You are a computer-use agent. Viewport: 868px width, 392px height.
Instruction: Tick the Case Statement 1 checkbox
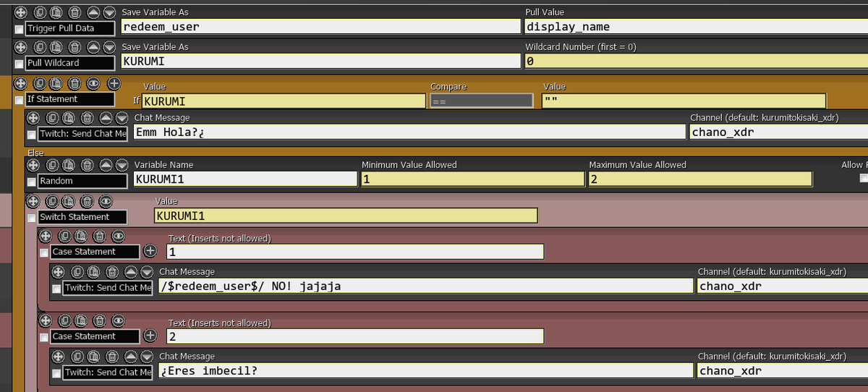click(x=44, y=252)
